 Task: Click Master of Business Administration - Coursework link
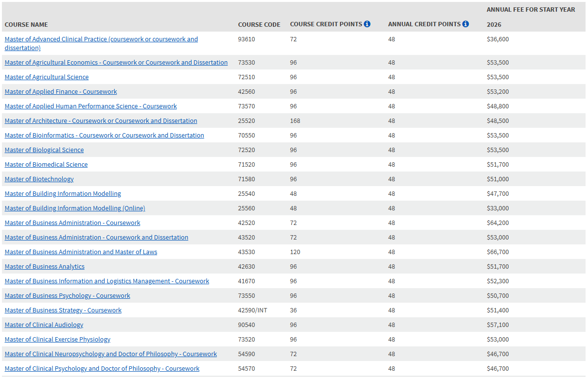(72, 223)
